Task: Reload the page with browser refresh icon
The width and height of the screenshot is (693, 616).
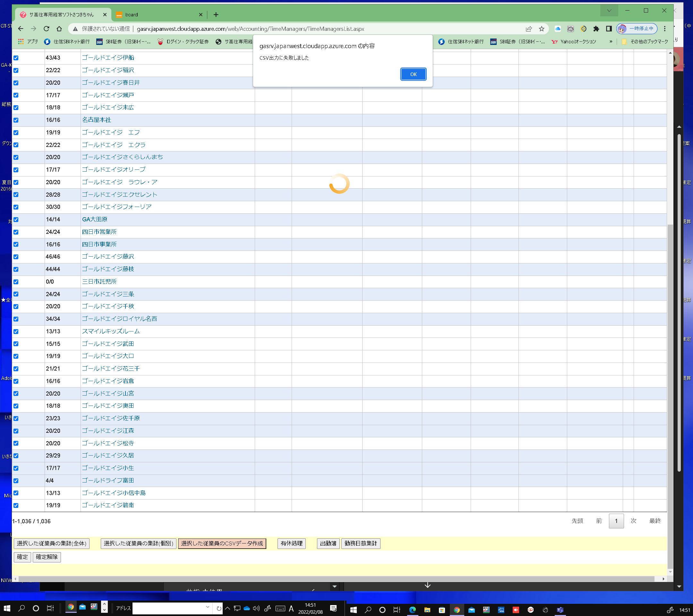Action: pos(47,29)
